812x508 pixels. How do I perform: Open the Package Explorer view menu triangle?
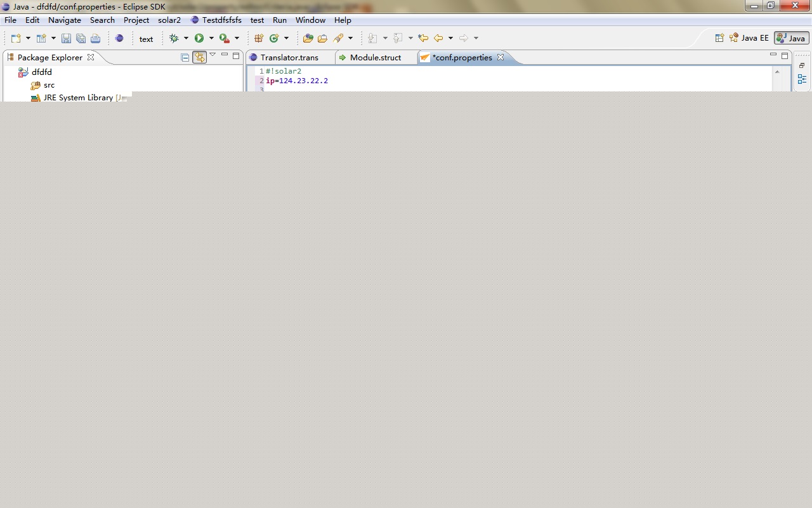click(213, 55)
